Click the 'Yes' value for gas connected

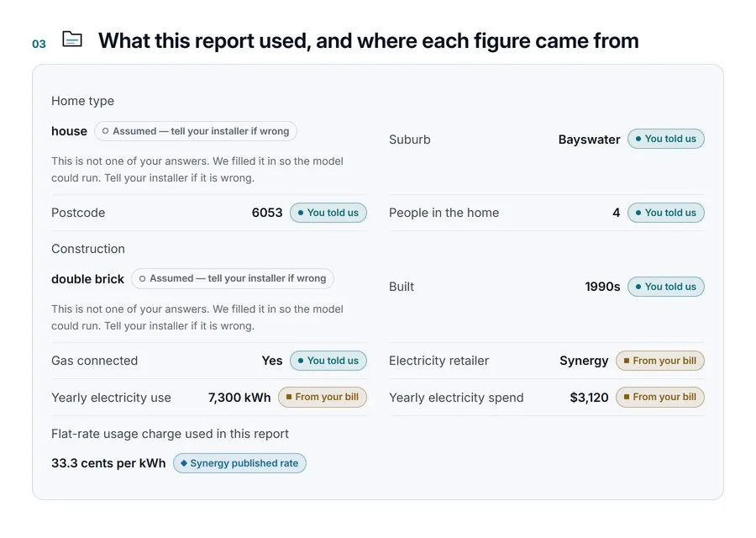coord(272,361)
